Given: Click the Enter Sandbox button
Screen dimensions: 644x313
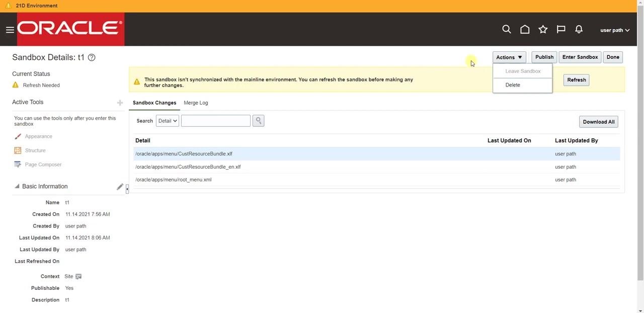Looking at the screenshot, I should pyautogui.click(x=580, y=57).
